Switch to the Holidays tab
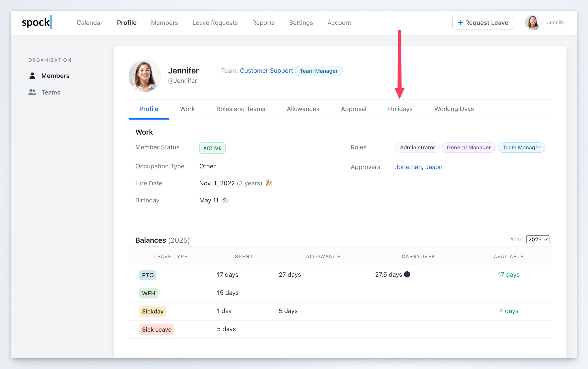 pyautogui.click(x=400, y=109)
